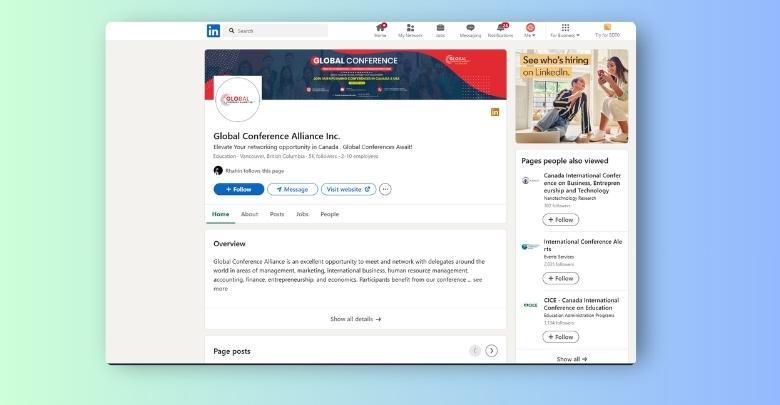This screenshot has height=405, width=780.
Task: Click the Visit website button
Action: point(347,189)
